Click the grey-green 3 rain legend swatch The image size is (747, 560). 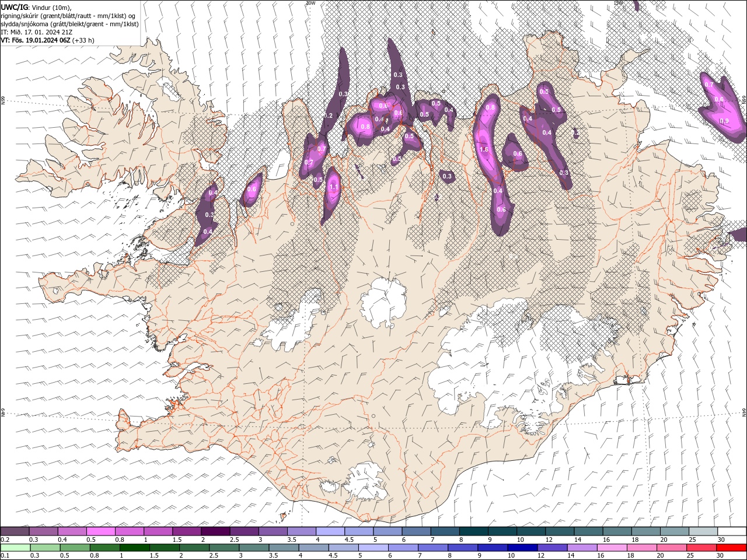pos(253,548)
